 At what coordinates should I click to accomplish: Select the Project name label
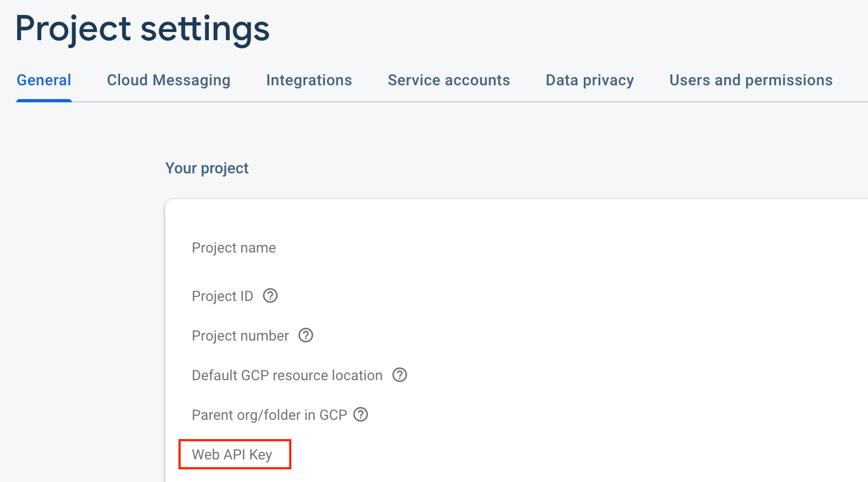pyautogui.click(x=234, y=248)
